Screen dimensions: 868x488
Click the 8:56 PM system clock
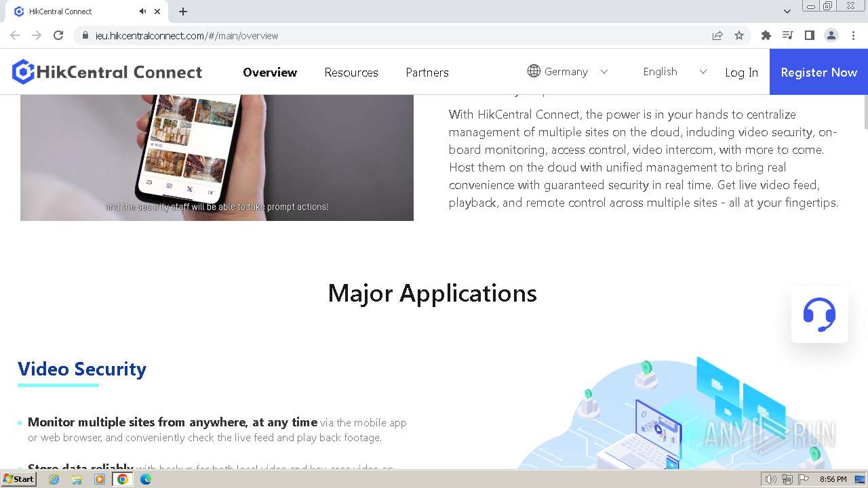tap(833, 479)
